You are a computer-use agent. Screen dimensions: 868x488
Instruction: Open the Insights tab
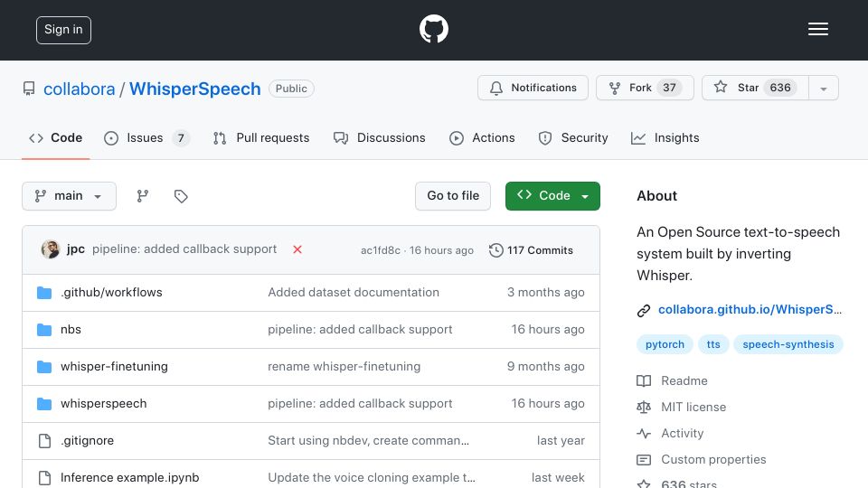tap(665, 137)
